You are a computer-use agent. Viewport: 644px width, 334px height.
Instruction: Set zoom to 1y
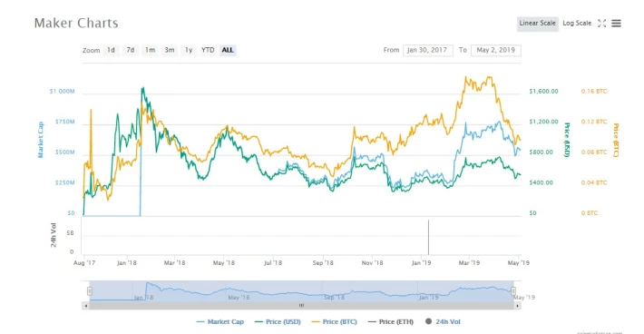(189, 50)
